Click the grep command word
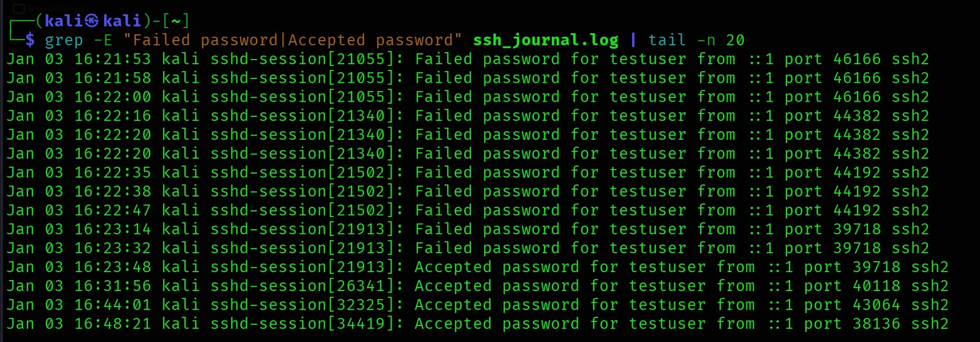The image size is (980, 342). pyautogui.click(x=64, y=40)
